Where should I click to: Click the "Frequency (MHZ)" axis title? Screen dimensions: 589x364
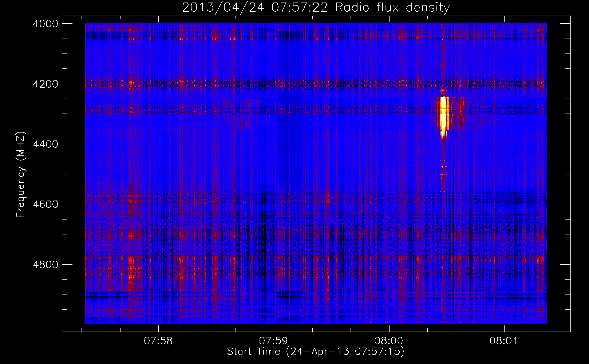(21, 175)
